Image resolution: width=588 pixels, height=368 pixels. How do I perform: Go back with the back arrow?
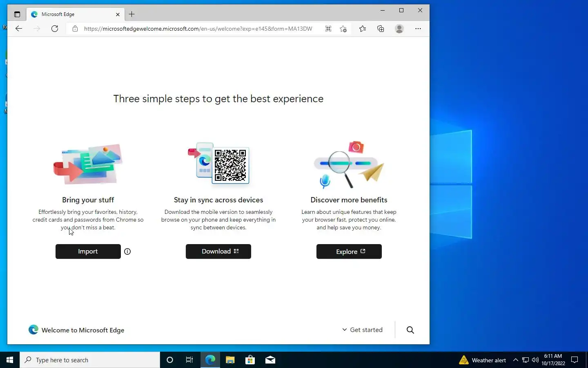(19, 29)
